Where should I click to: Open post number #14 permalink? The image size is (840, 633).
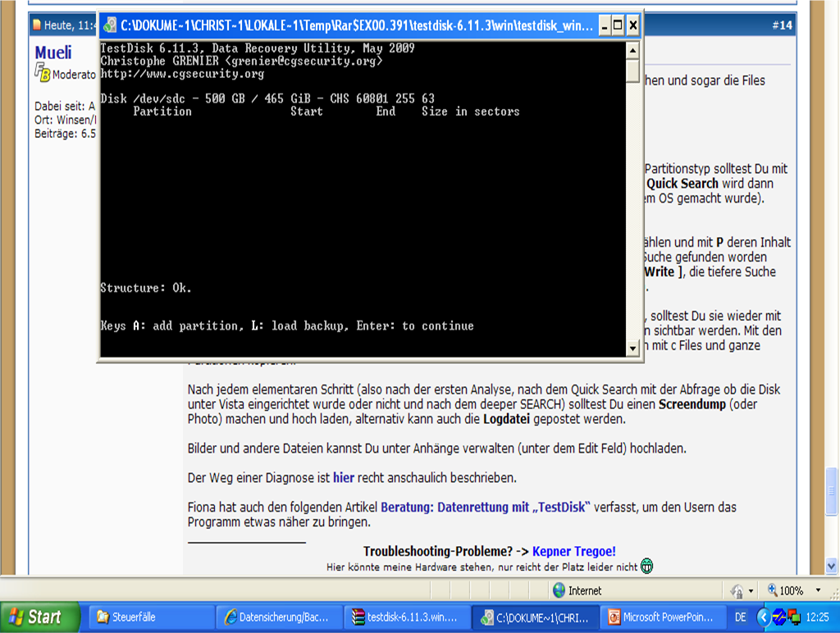pyautogui.click(x=782, y=25)
